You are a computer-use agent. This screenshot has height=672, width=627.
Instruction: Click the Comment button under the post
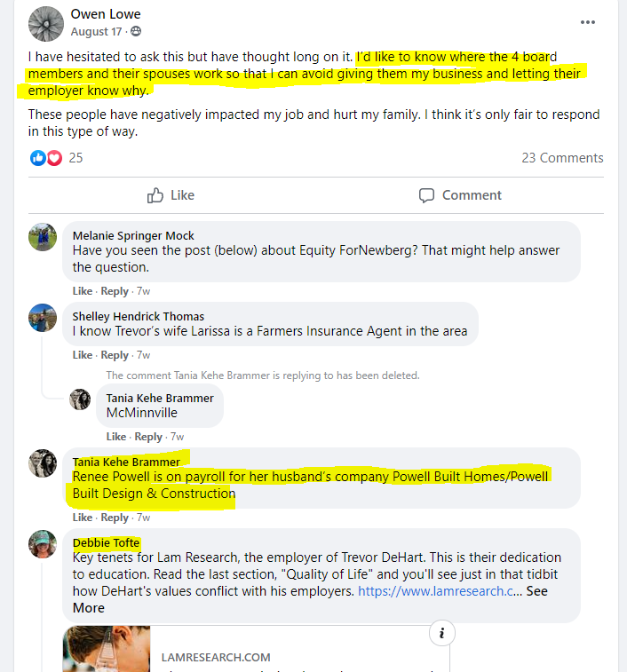(x=460, y=195)
